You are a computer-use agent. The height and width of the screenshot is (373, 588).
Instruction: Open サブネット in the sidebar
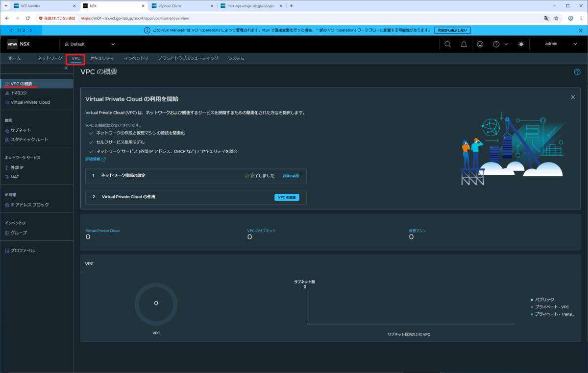pos(37,130)
